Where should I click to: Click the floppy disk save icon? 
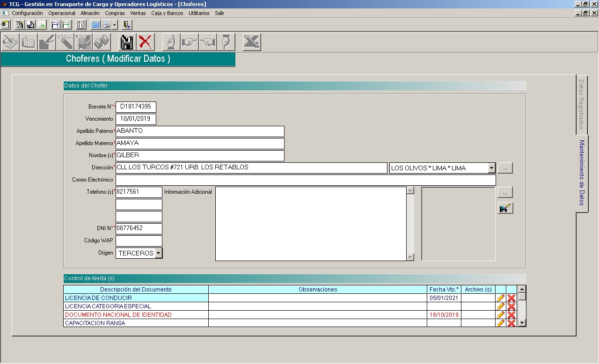(127, 42)
